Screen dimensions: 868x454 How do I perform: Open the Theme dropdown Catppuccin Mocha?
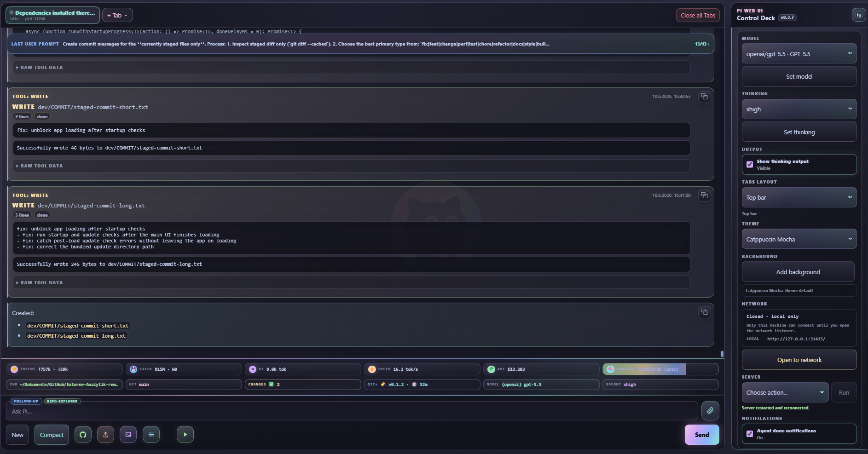click(x=799, y=239)
